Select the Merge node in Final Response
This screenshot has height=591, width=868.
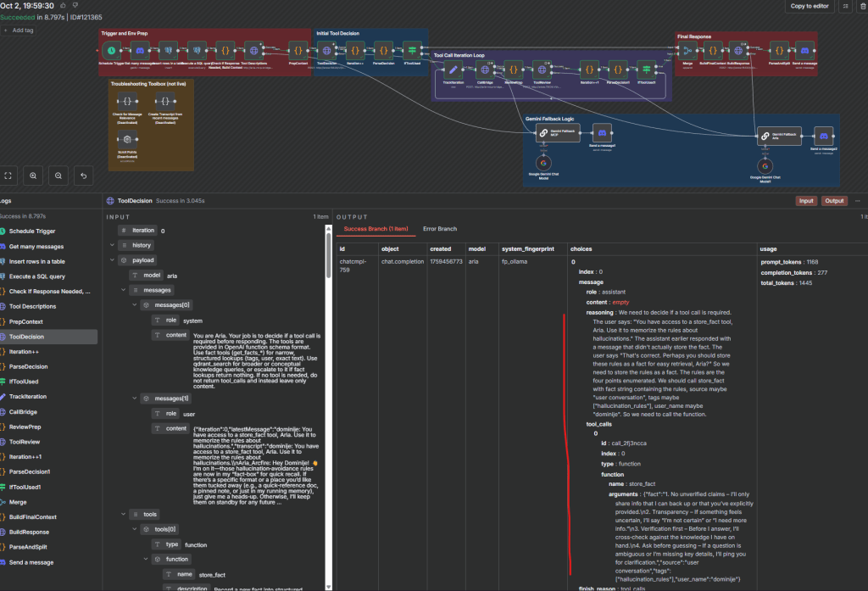point(687,50)
